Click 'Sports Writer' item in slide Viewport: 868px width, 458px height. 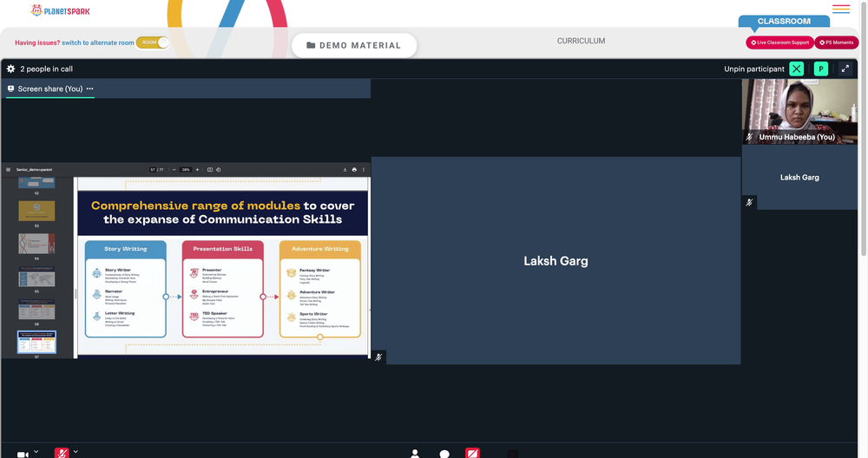pos(313,314)
